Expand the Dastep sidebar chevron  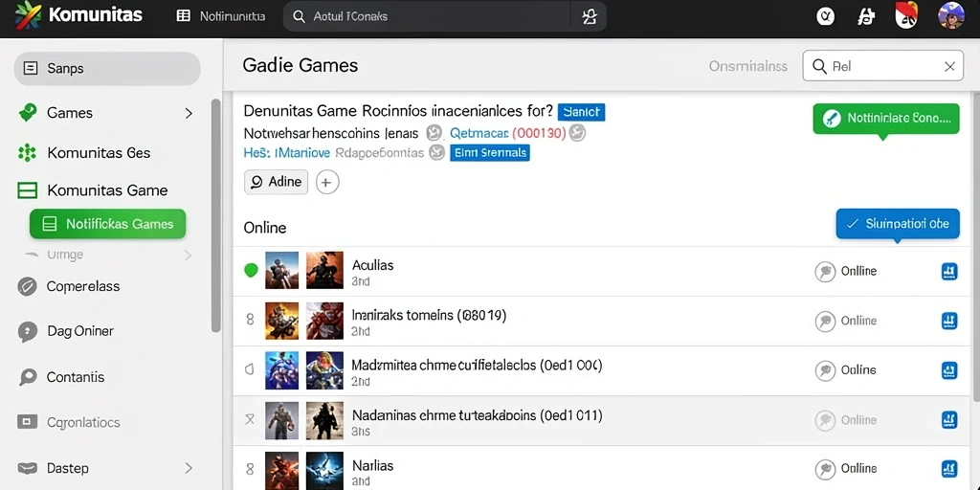click(189, 468)
